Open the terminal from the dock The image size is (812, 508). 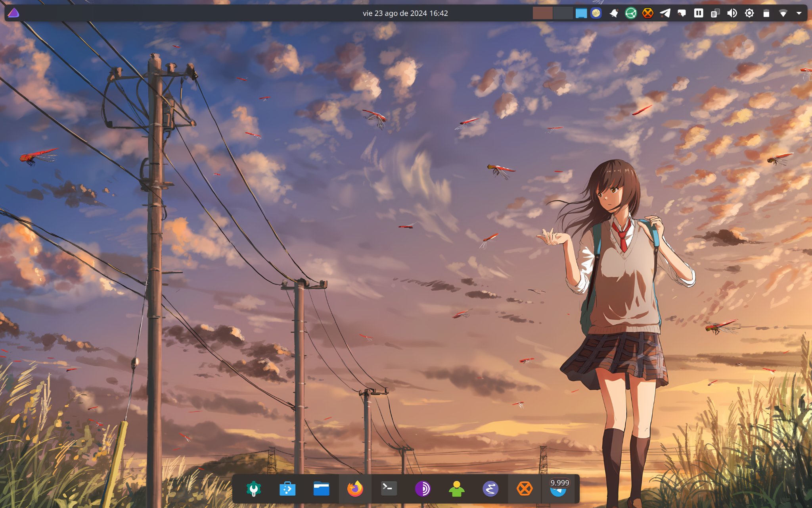tap(389, 489)
